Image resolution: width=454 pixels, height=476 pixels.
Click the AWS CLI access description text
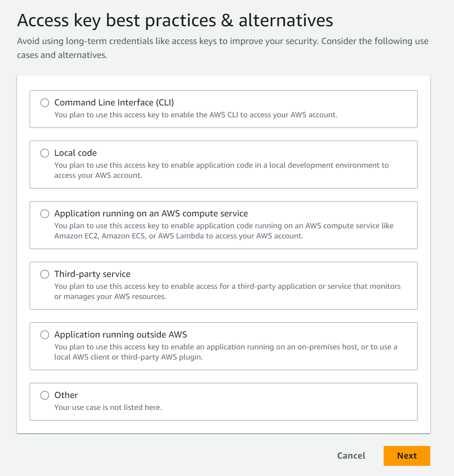(195, 115)
